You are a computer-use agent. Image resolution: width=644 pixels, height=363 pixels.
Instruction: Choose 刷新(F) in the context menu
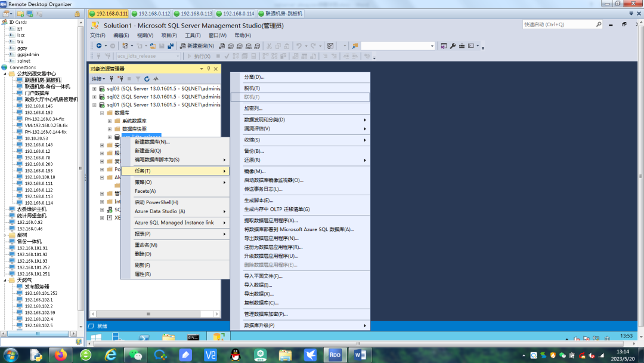(x=175, y=265)
